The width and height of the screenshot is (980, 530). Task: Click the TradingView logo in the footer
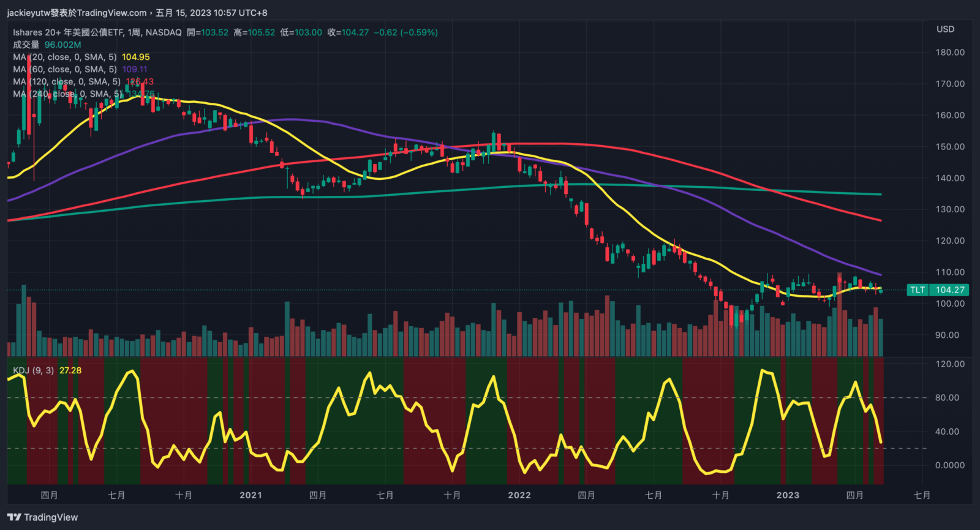43,517
